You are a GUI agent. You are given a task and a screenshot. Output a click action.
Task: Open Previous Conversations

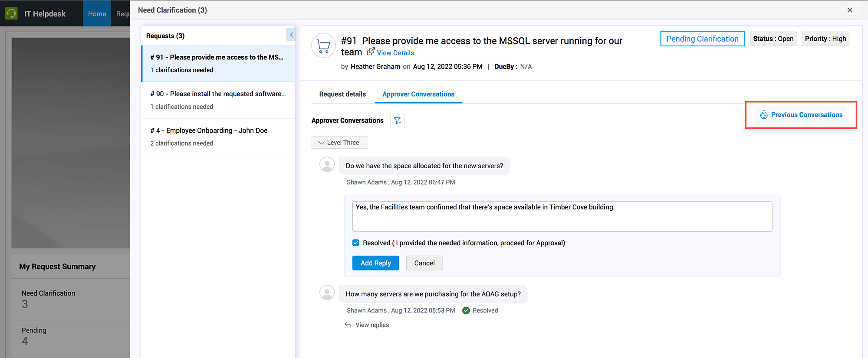(x=801, y=115)
